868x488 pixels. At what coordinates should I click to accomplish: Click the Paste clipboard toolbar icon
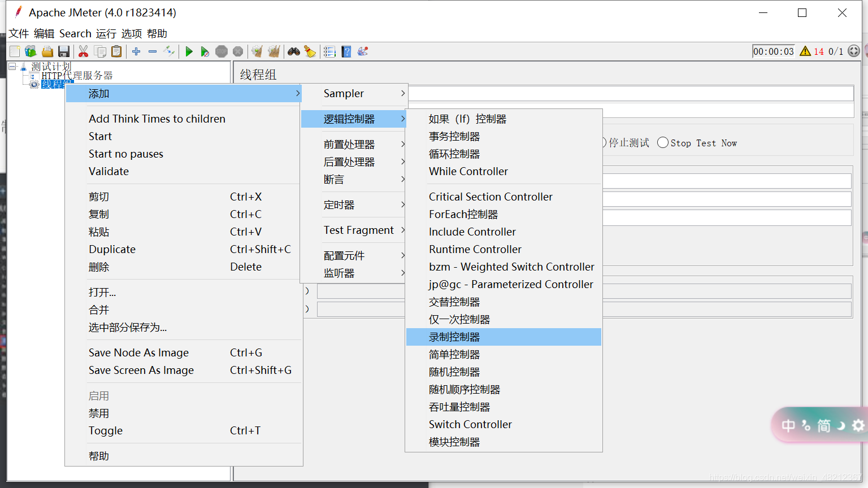(116, 51)
